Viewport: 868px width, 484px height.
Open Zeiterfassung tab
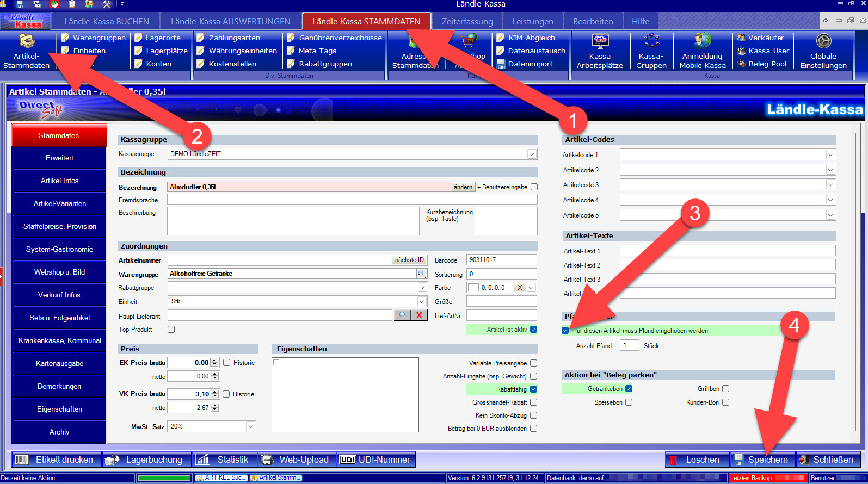(x=467, y=22)
